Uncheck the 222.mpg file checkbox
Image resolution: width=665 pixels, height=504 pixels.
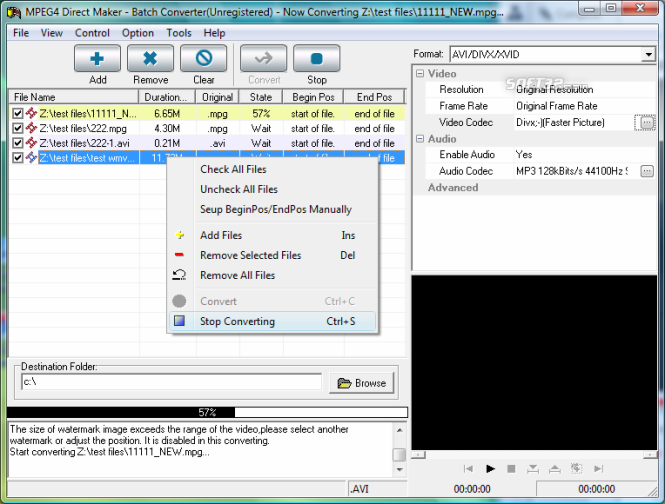tap(17, 128)
